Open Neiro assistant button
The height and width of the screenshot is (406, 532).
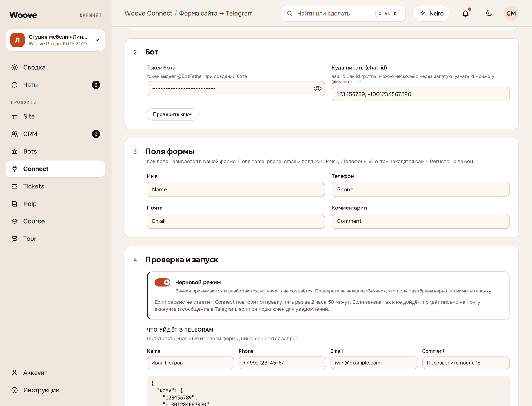pos(431,13)
